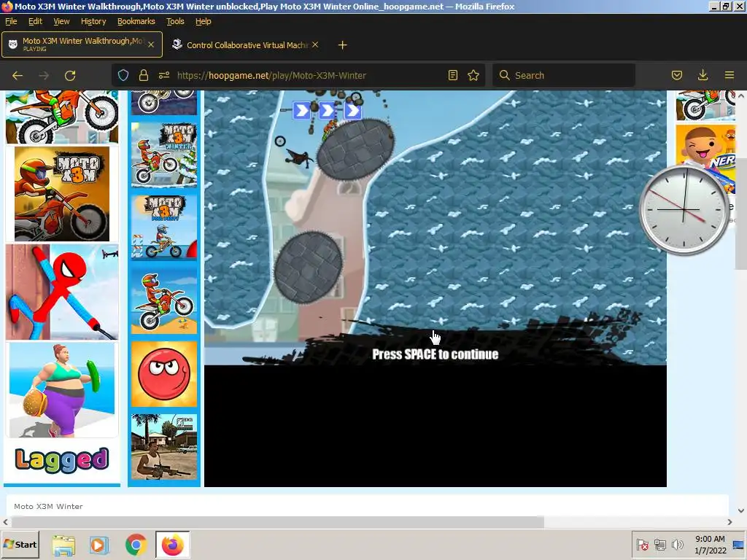Image resolution: width=747 pixels, height=560 pixels.
Task: Open the History menu
Action: (x=93, y=21)
